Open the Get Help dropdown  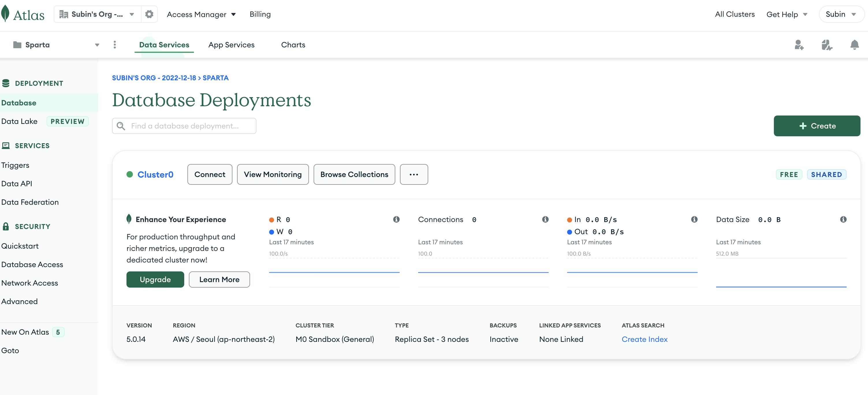point(787,14)
